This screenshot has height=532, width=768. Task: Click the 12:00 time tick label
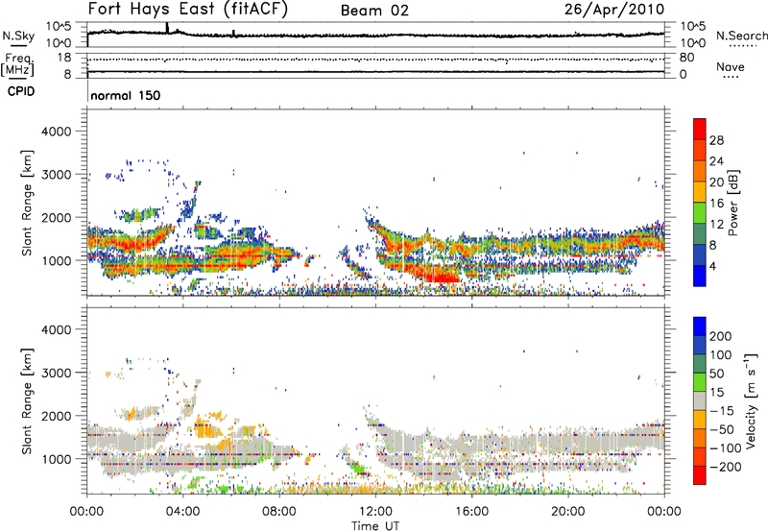coord(375,512)
